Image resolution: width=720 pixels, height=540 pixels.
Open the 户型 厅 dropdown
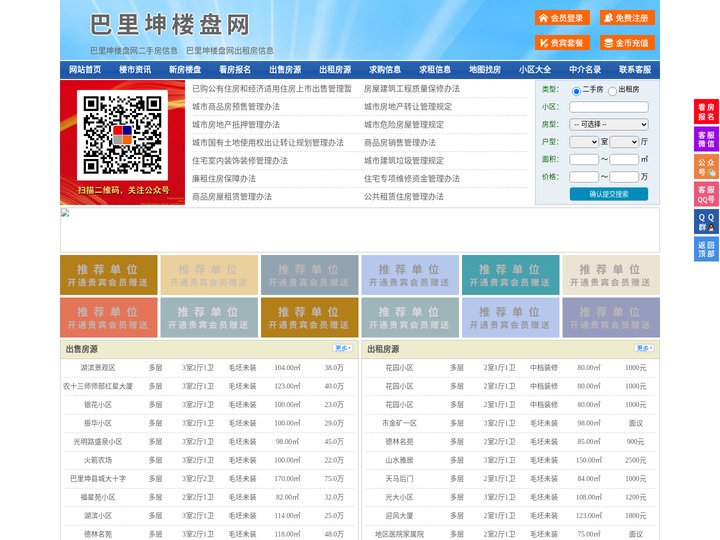pos(624,142)
